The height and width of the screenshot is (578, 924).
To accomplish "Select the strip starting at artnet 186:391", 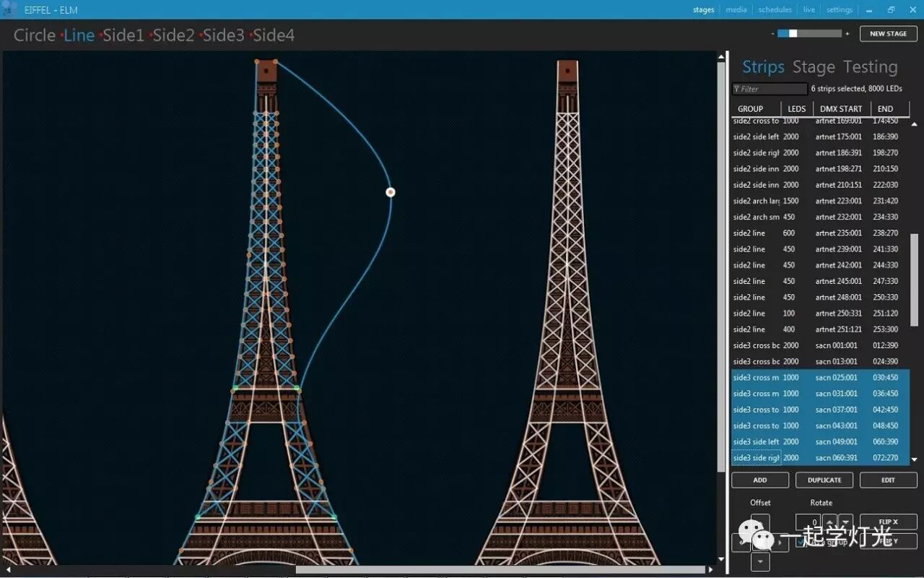I will click(x=820, y=153).
